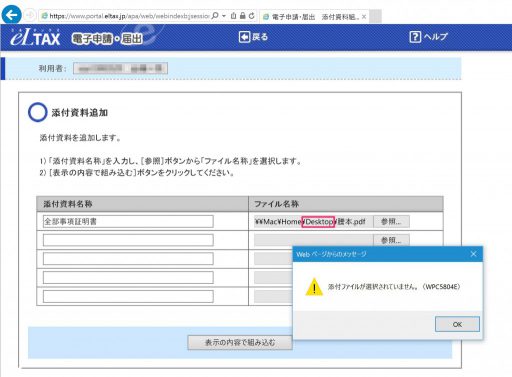Click the third empty attachment name field
The height and width of the screenshot is (377, 512).
click(128, 259)
